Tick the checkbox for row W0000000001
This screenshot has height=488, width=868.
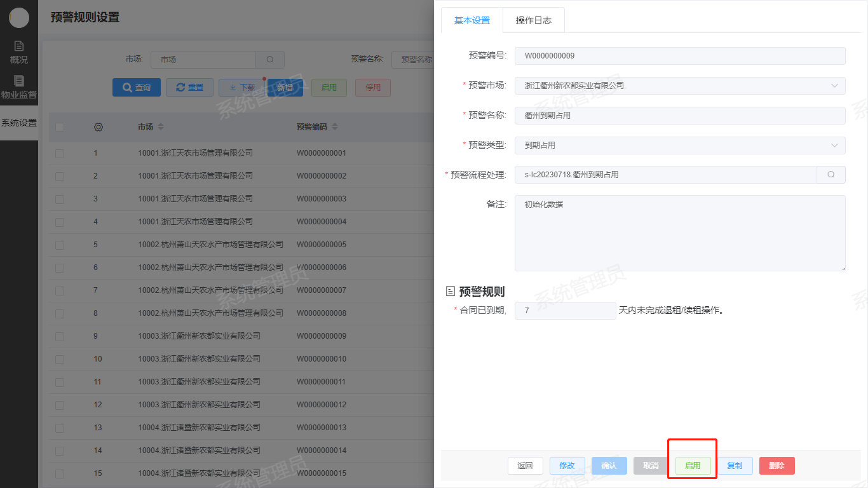pyautogui.click(x=60, y=153)
